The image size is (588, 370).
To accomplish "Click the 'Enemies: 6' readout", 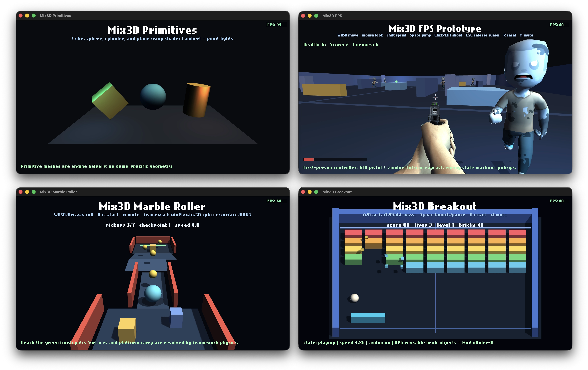I will [x=365, y=45].
